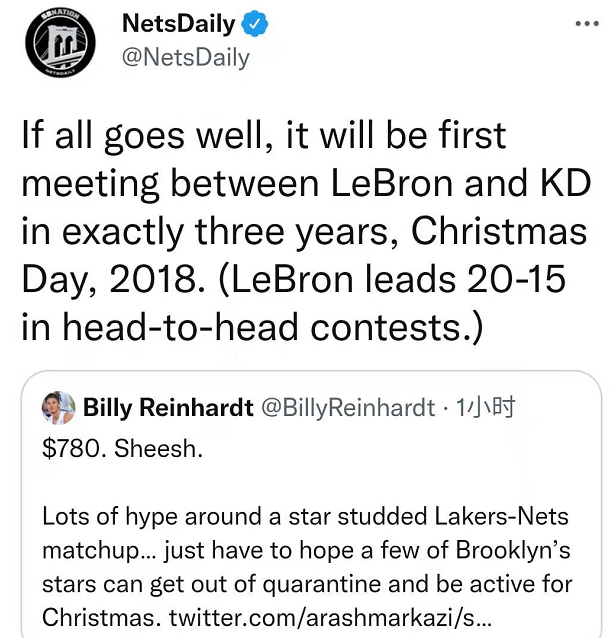
Task: Open the Billy Reinhardt display name
Action: pyautogui.click(x=168, y=407)
